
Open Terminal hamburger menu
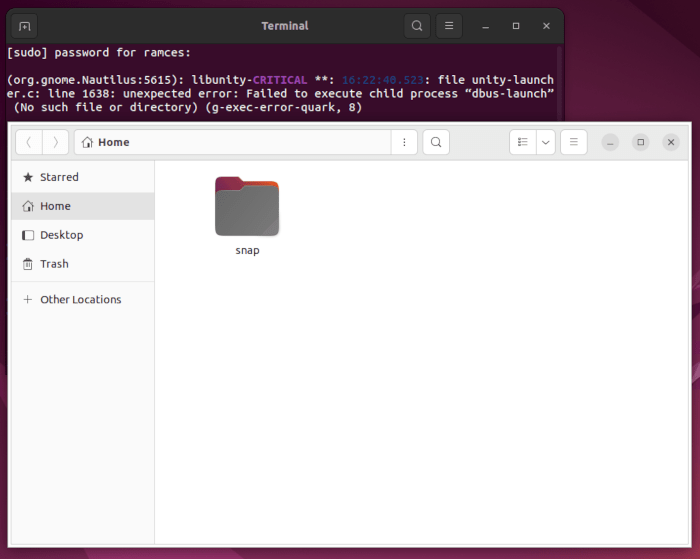coord(449,26)
